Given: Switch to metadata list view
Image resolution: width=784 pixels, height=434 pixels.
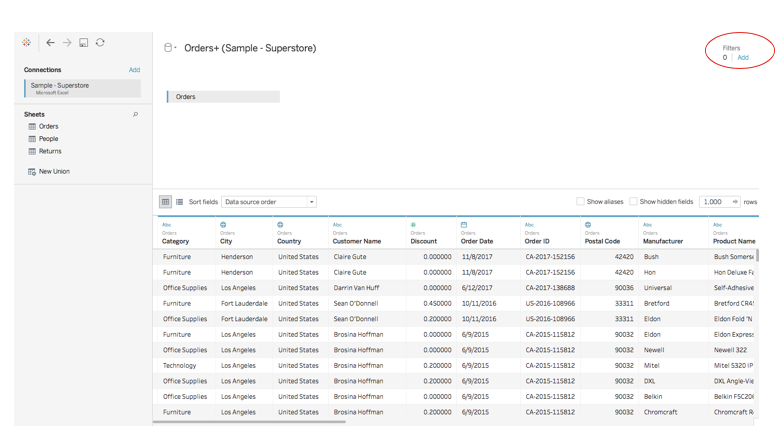Looking at the screenshot, I should tap(180, 202).
